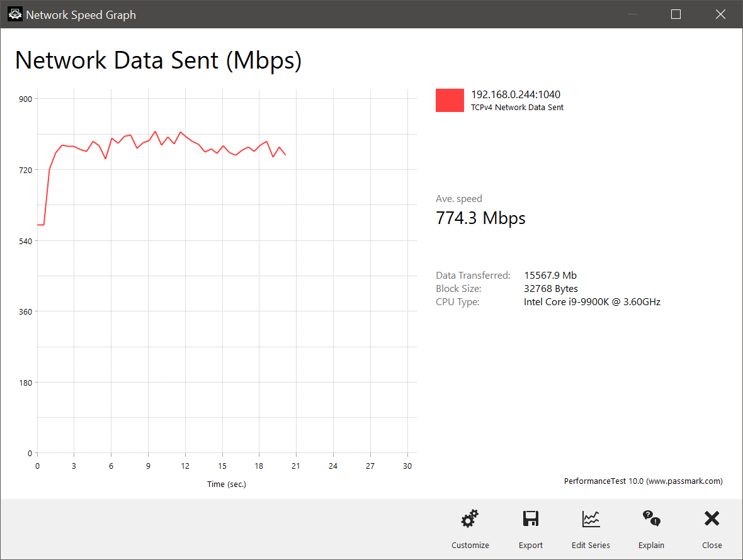Select the 192.168.0.244:1040 legend label
This screenshot has height=560, width=743.
coord(516,94)
